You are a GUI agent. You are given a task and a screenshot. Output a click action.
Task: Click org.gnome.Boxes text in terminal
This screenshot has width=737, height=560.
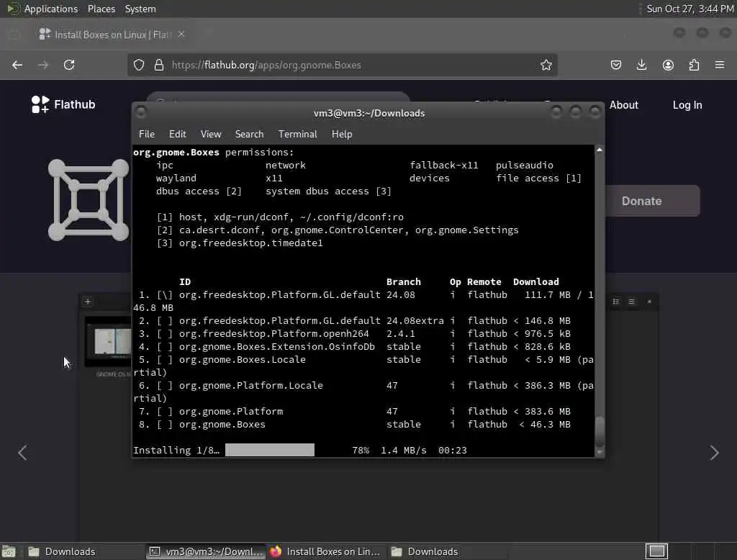[x=176, y=153]
